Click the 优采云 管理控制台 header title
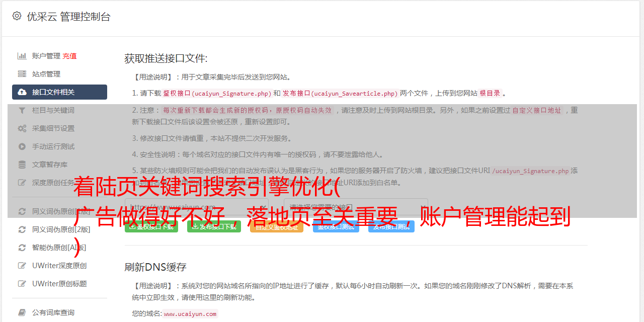The height and width of the screenshot is (322, 644). (68, 17)
